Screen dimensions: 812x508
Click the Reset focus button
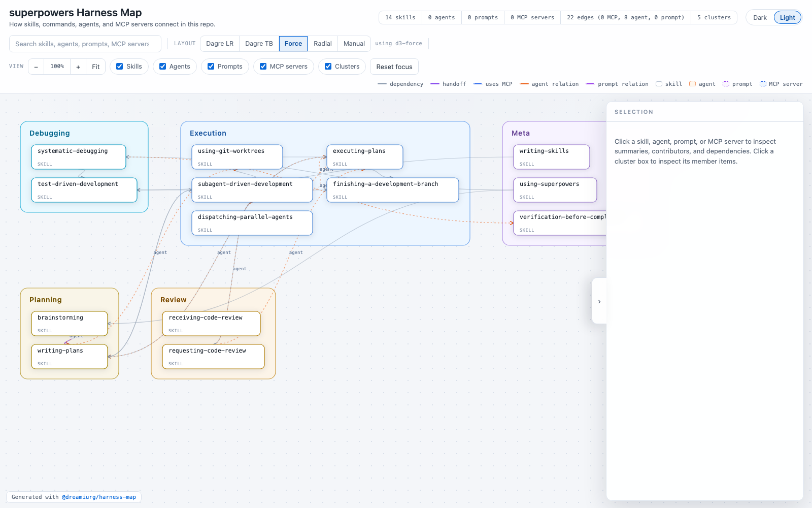point(394,67)
